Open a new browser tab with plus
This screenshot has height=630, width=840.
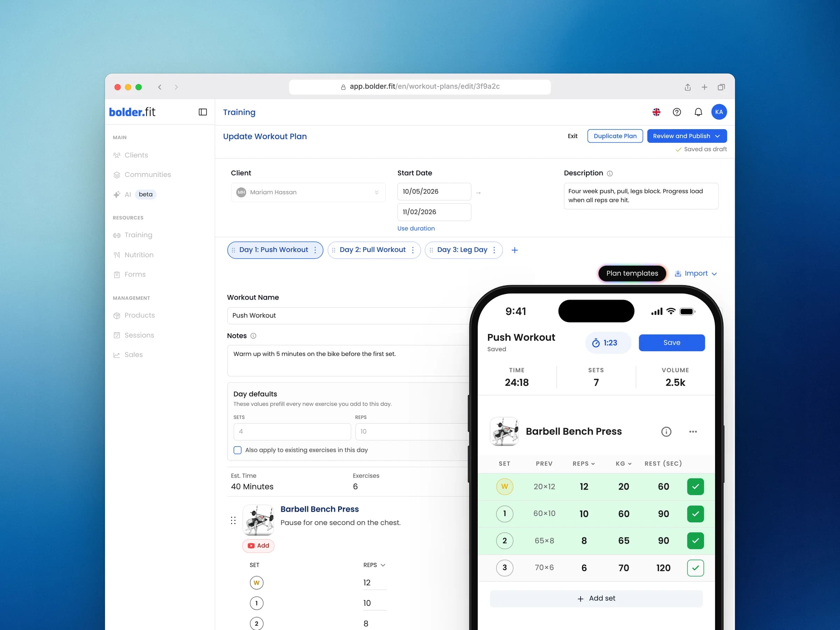coord(704,87)
